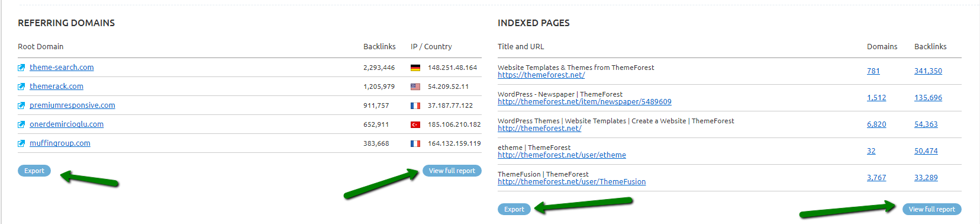980x224 pixels.
Task: Click the IP address 164.132.159.119
Action: [x=454, y=143]
